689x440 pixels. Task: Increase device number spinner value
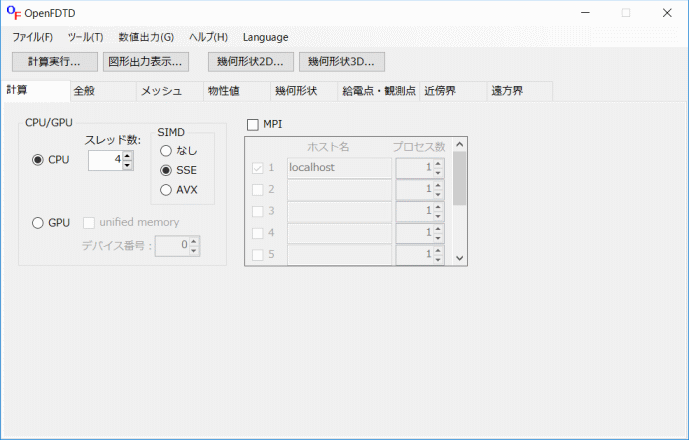[194, 241]
